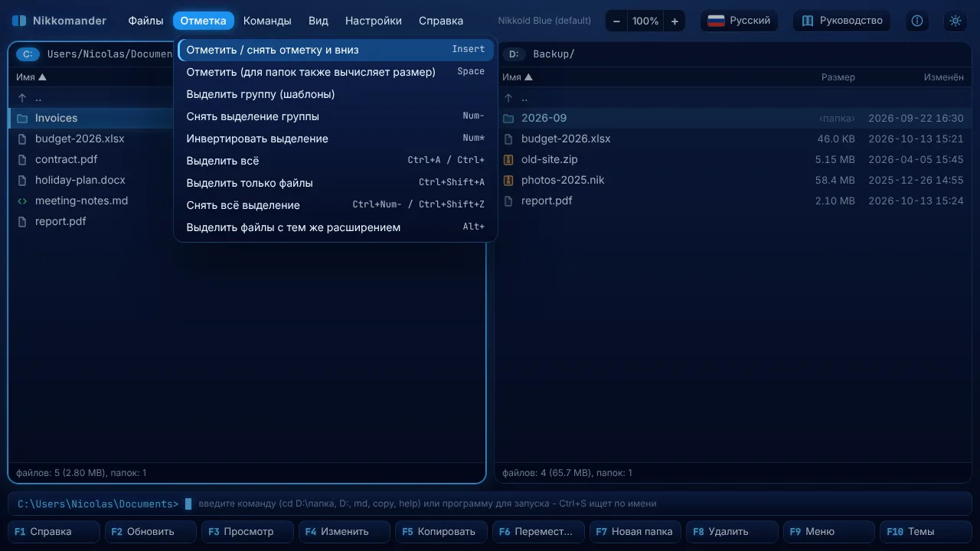
Task: Click the book icon beside Руководство
Action: pyautogui.click(x=808, y=21)
